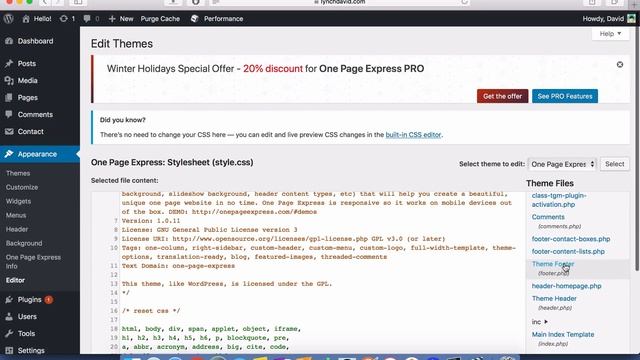
Task: Click the Media library icon
Action: click(x=9, y=80)
